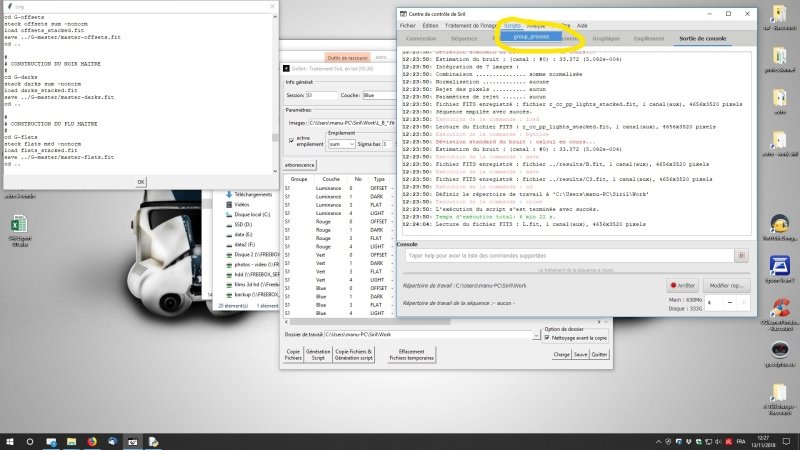Open the Windows Start menu
The width and height of the screenshot is (800, 450).
pos(9,442)
